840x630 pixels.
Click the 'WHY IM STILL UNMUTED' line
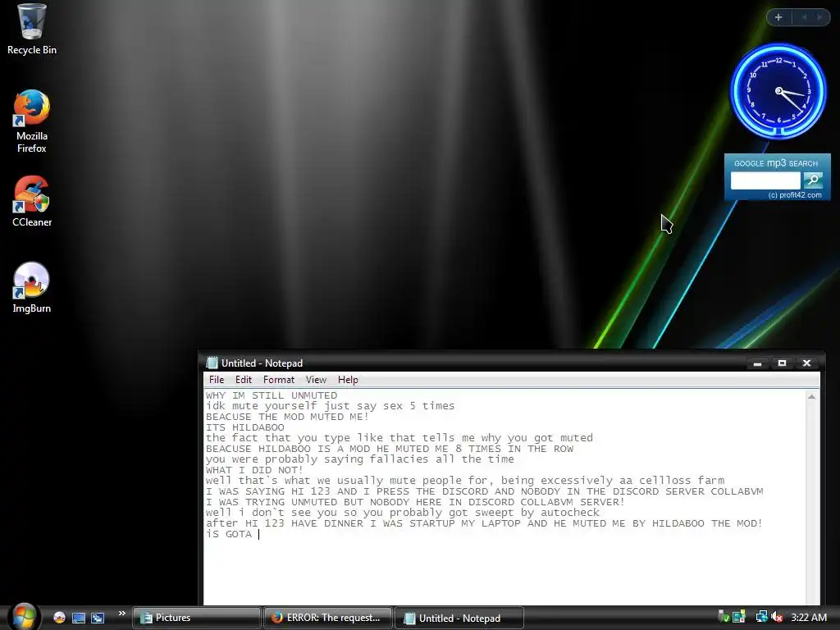coord(271,395)
